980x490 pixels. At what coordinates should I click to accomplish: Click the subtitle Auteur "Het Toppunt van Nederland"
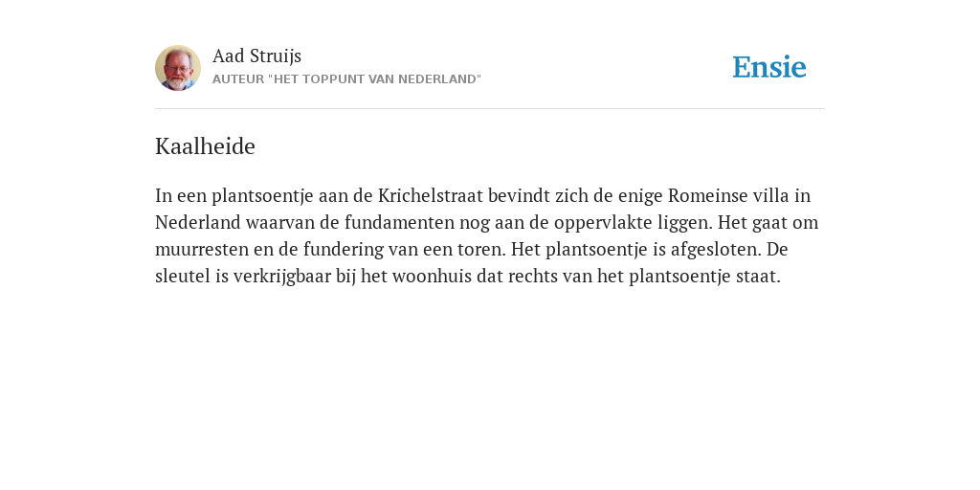point(346,79)
